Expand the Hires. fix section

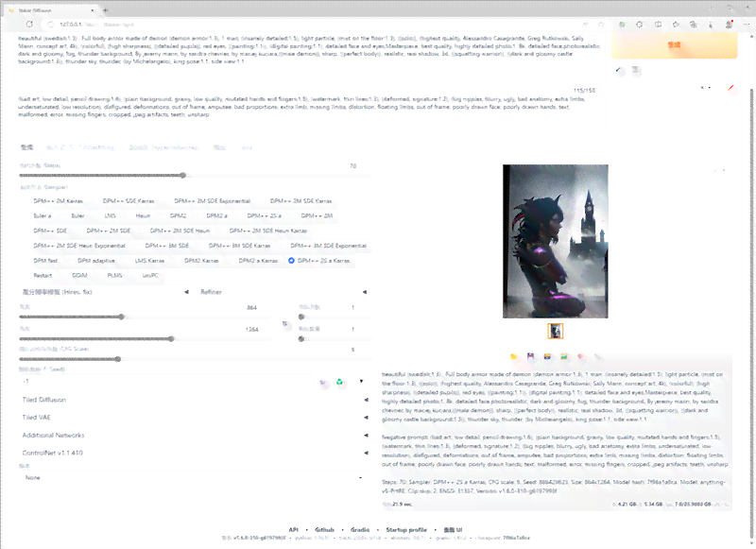[x=105, y=292]
